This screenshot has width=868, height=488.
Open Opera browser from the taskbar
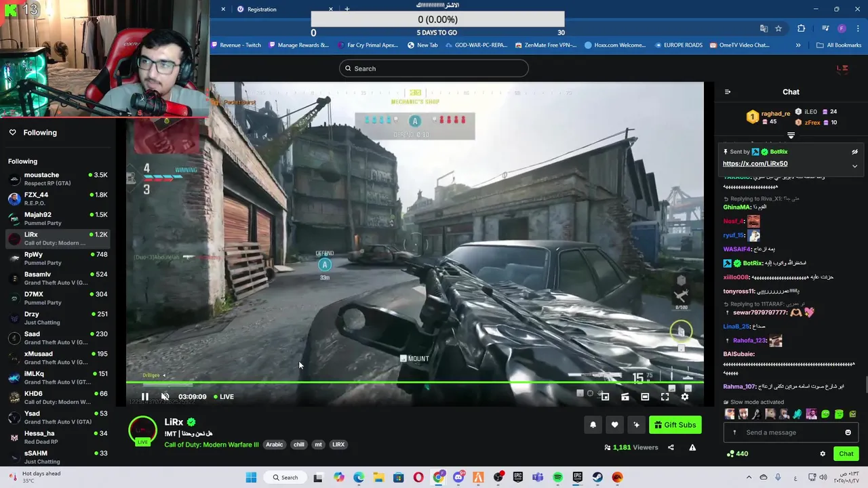418,477
